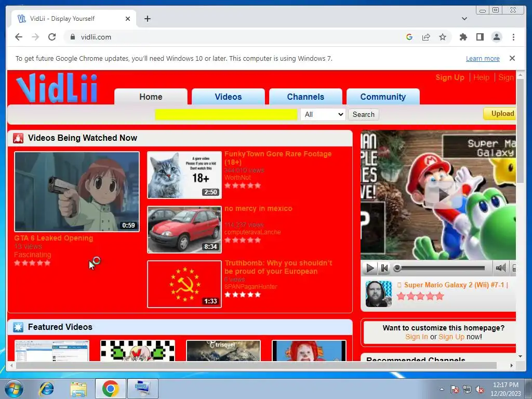Screen dimensions: 532x399
Task: Bookmark this tab with star icon
Action: (x=443, y=37)
